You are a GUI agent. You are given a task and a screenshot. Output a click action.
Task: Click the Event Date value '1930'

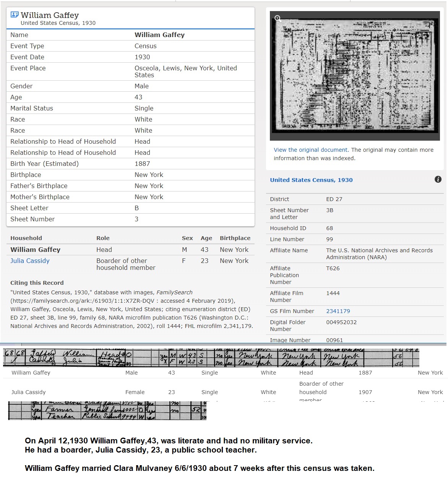[142, 57]
